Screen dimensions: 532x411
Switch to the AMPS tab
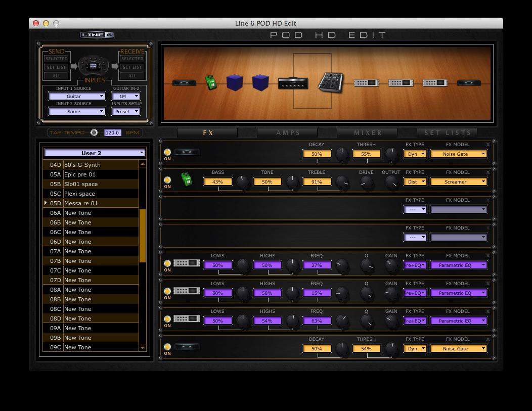point(287,132)
